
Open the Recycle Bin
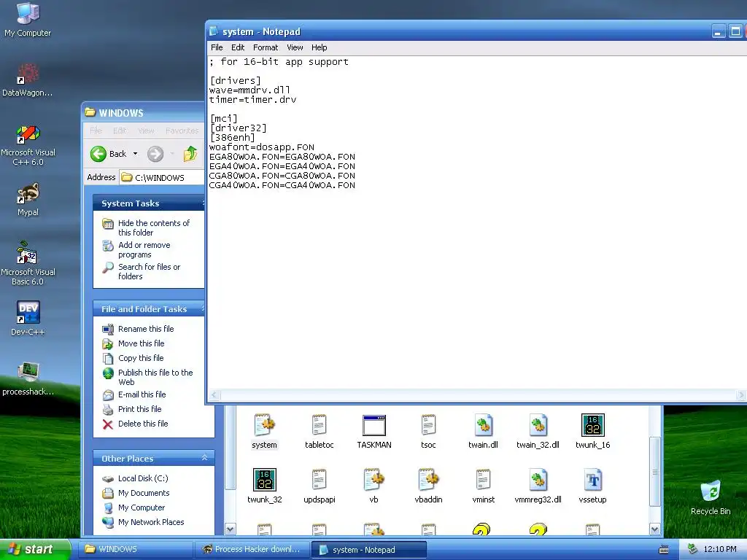(711, 497)
